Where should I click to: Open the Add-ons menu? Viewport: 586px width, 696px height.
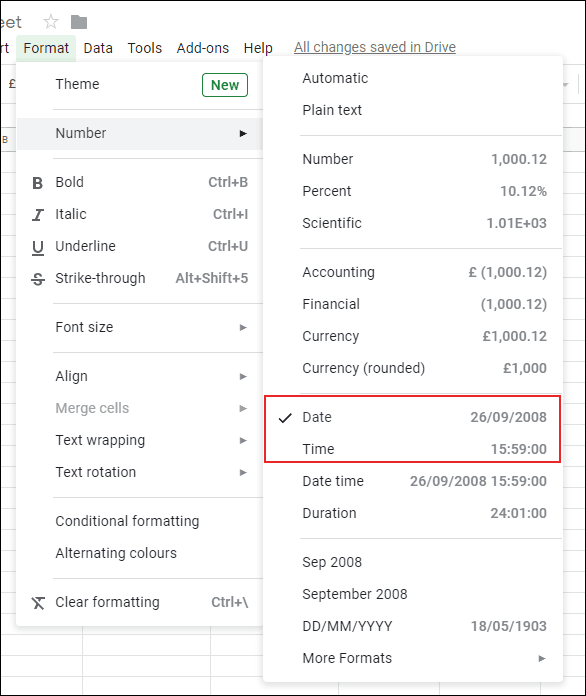coord(203,48)
